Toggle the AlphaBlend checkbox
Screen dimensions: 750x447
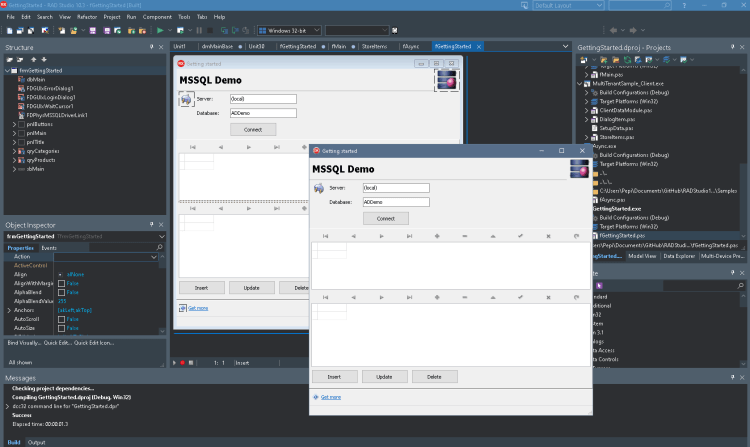point(61,292)
